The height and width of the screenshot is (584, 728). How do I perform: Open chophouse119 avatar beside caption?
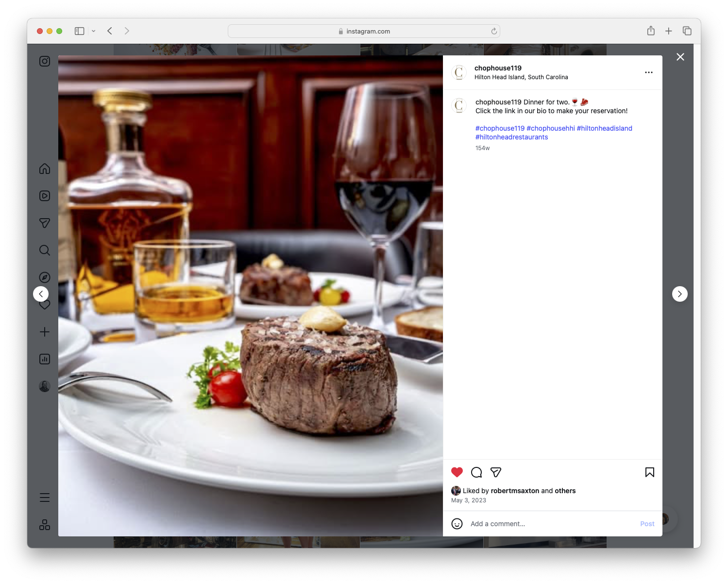[459, 105]
